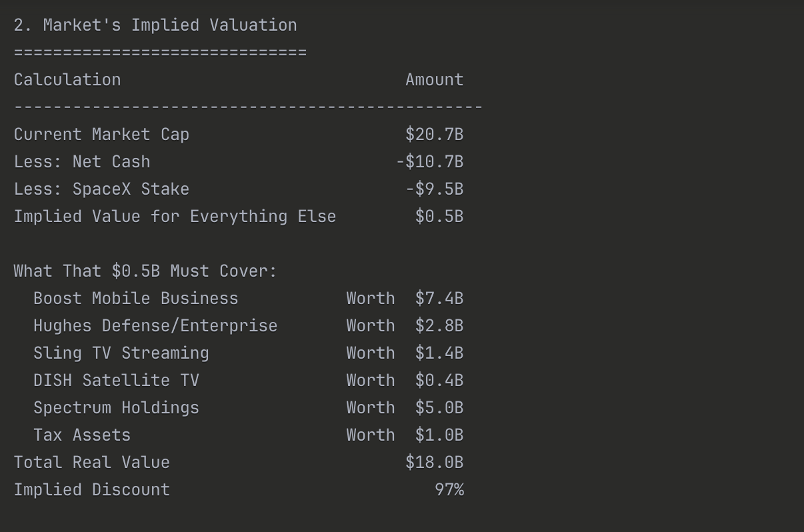This screenshot has width=804, height=532.
Task: Click the $1.0B Tax Assets value
Action: 439,435
